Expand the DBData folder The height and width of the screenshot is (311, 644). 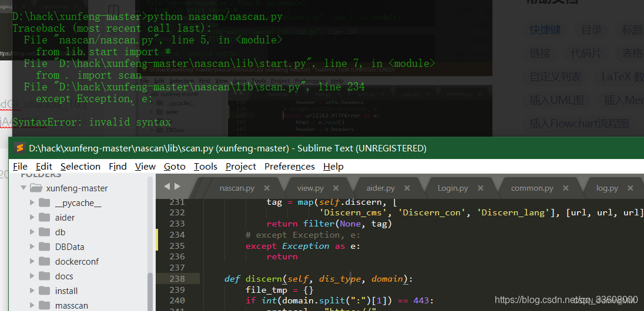[32, 247]
